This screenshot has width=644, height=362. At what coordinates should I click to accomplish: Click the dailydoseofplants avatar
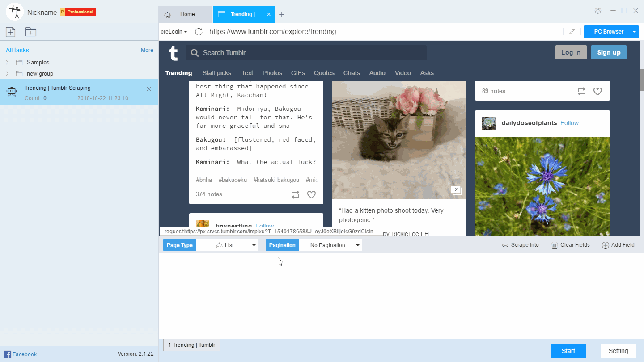coord(489,123)
